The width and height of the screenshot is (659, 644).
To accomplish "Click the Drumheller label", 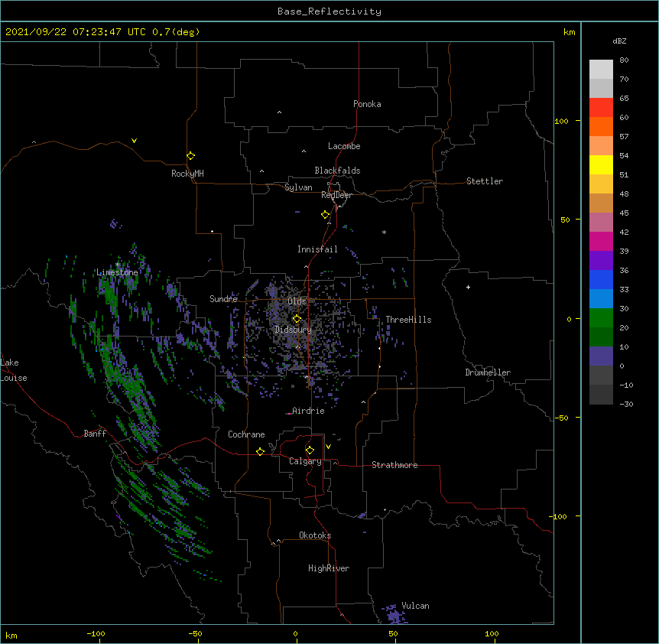I will point(488,372).
